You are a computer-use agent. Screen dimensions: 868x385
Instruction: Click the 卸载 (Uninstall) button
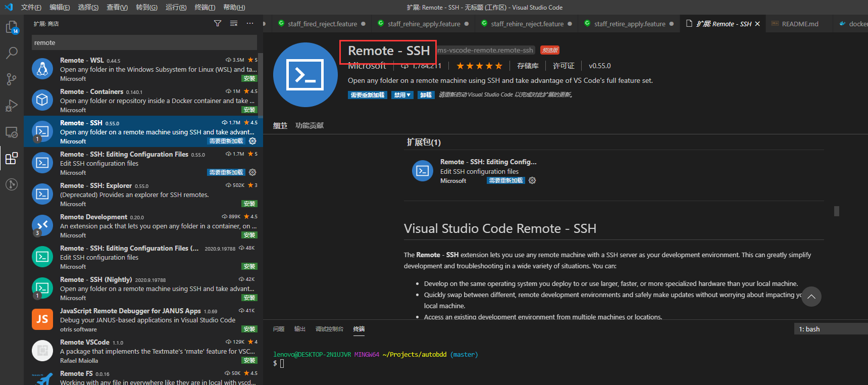[x=426, y=95]
